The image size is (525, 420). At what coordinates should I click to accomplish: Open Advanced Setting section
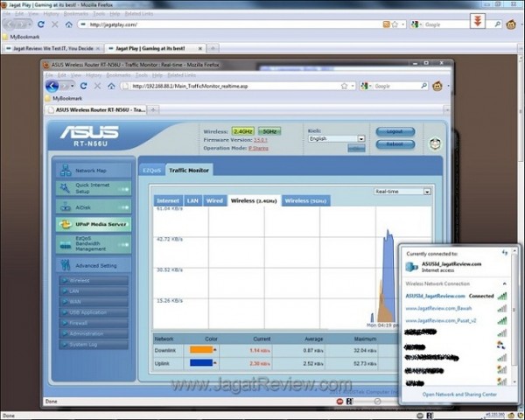click(94, 265)
